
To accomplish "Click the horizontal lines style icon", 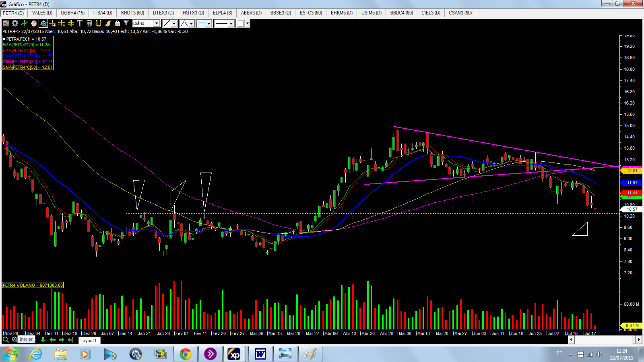I will tap(202, 23).
